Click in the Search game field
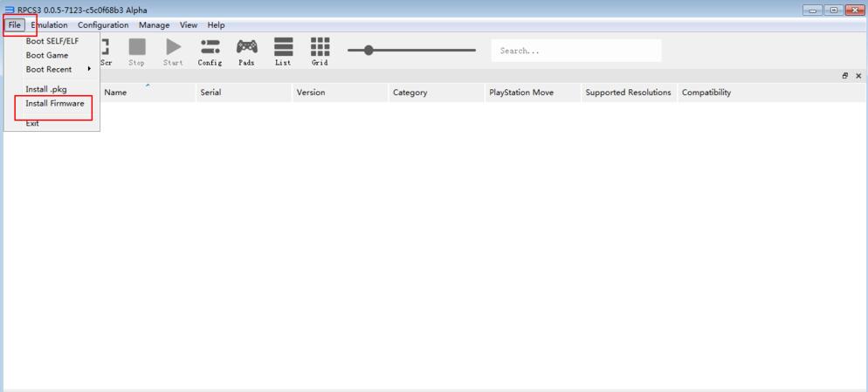This screenshot has height=392, width=868. pyautogui.click(x=575, y=51)
